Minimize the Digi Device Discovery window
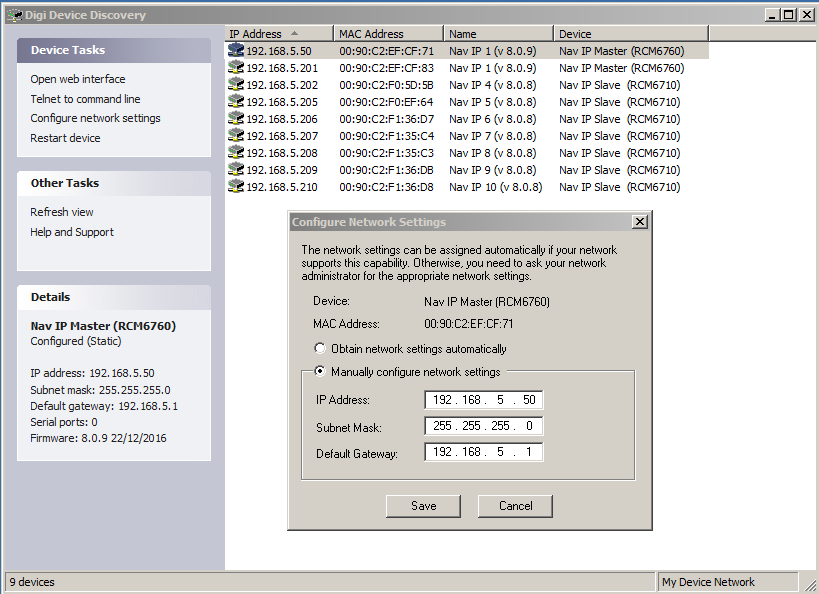This screenshot has height=594, width=819. pos(773,15)
